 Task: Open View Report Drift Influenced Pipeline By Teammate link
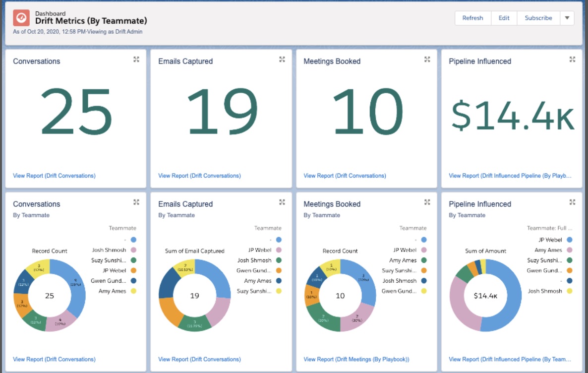tap(510, 359)
